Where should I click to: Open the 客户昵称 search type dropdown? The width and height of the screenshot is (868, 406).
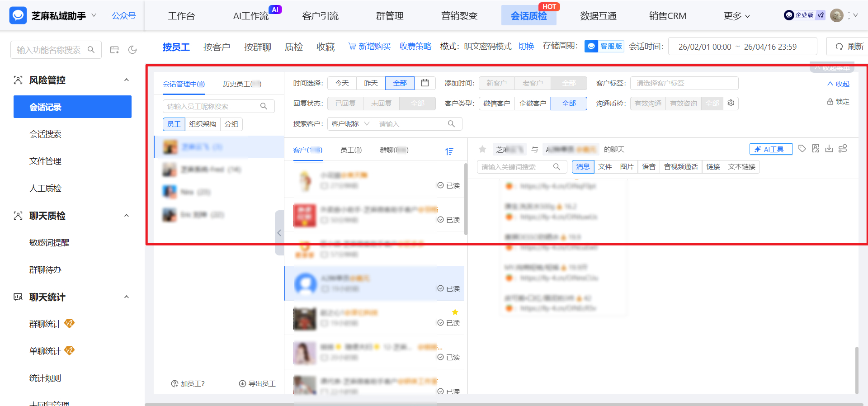click(x=351, y=124)
